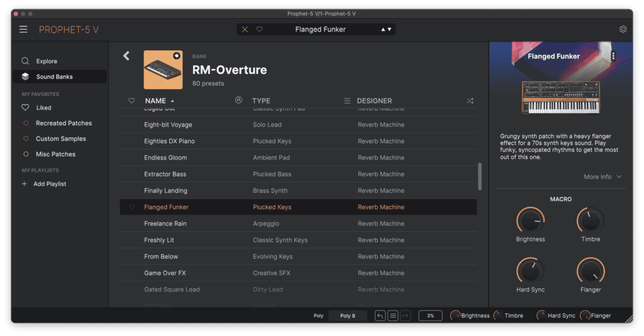This screenshot has width=644, height=336.
Task: Click the Prophet-5 keyboard image
Action: [560, 97]
